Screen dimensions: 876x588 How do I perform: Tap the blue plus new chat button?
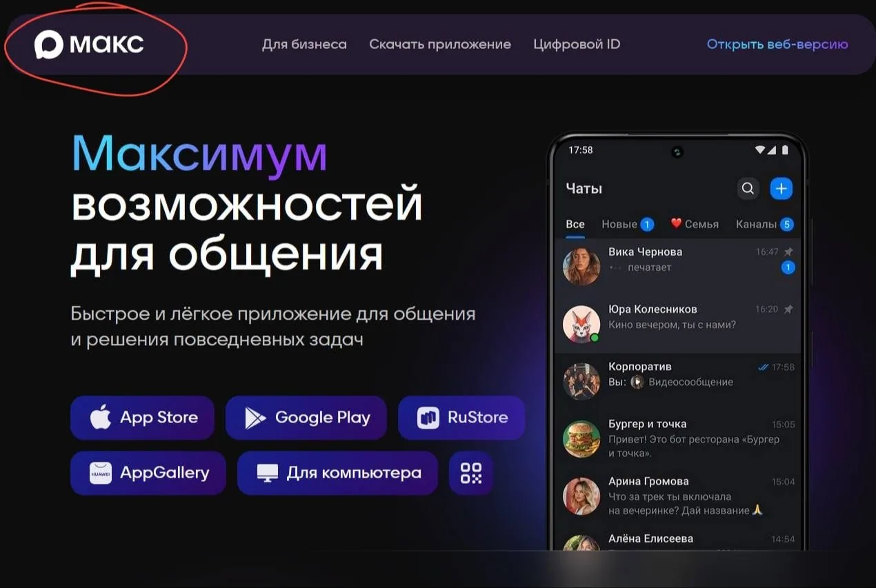(782, 188)
